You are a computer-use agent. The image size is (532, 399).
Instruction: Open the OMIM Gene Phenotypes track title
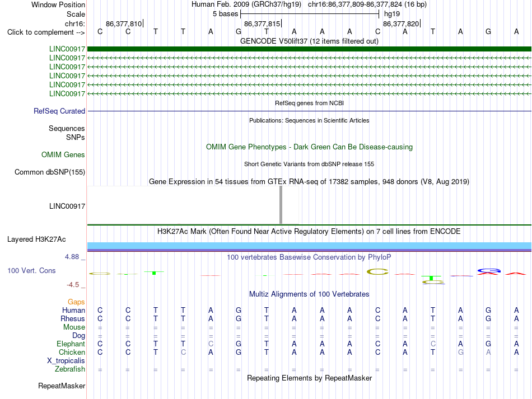click(x=309, y=147)
